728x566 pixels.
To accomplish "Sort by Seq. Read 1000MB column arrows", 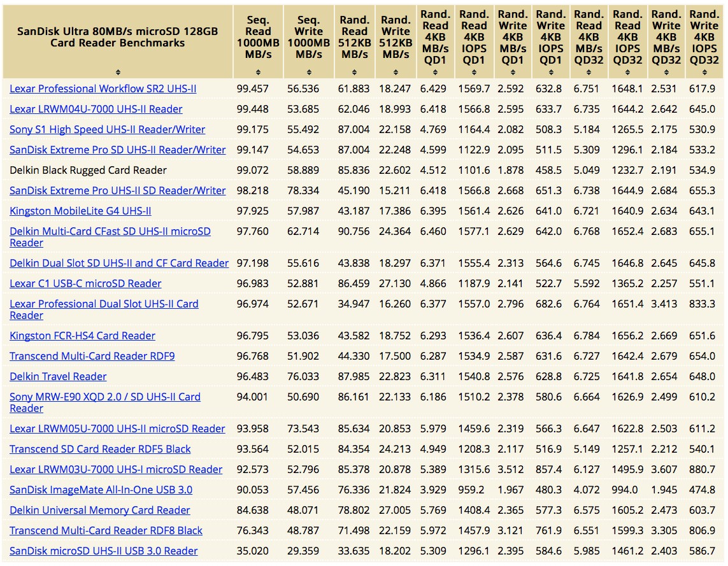I will pyautogui.click(x=258, y=72).
